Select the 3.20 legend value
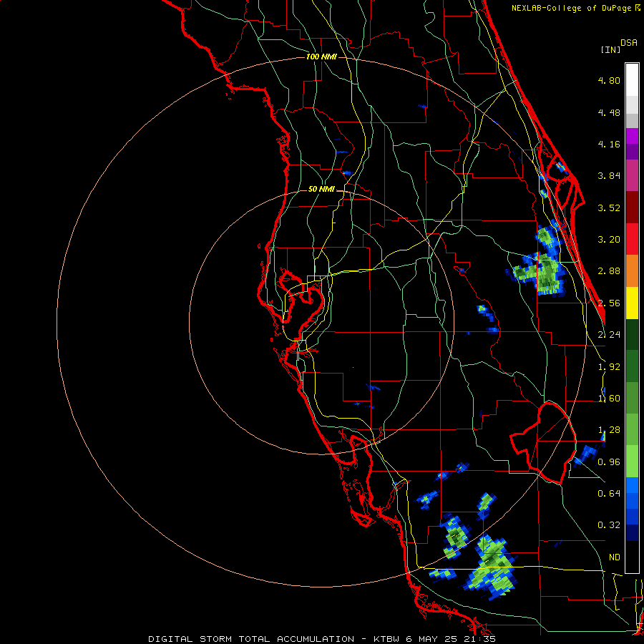This screenshot has height=644, width=644. point(609,240)
